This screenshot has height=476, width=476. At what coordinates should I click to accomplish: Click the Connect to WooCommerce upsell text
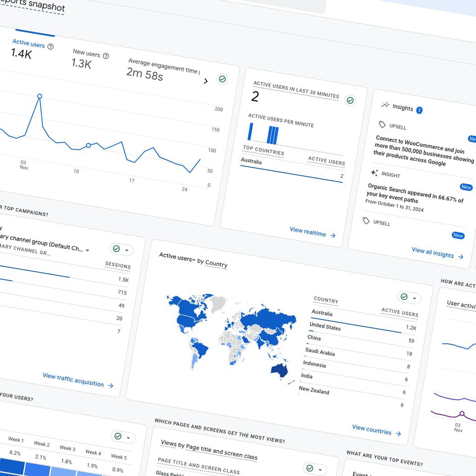(423, 151)
